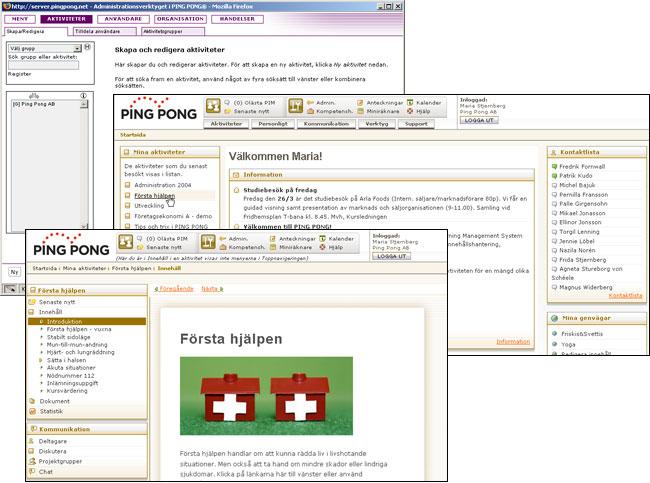Viewport: 650px width, 483px height.
Task: Click the scroll-up arrow of Ping Pong AB list
Action: click(x=84, y=104)
